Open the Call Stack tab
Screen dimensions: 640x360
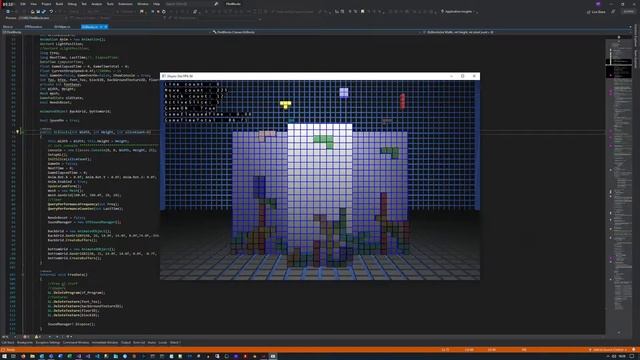point(8,342)
